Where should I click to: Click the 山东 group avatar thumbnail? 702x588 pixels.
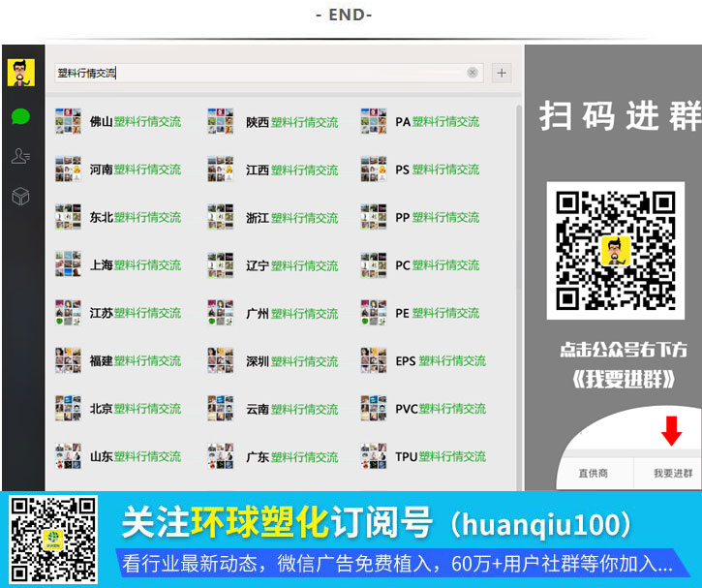pos(68,456)
